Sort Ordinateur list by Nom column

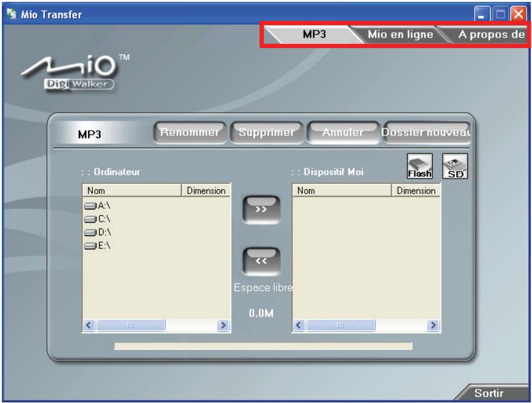coord(132,190)
